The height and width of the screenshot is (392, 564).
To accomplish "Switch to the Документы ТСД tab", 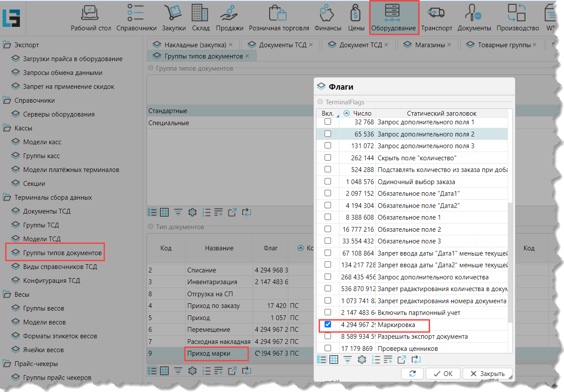I will pyautogui.click(x=280, y=45).
